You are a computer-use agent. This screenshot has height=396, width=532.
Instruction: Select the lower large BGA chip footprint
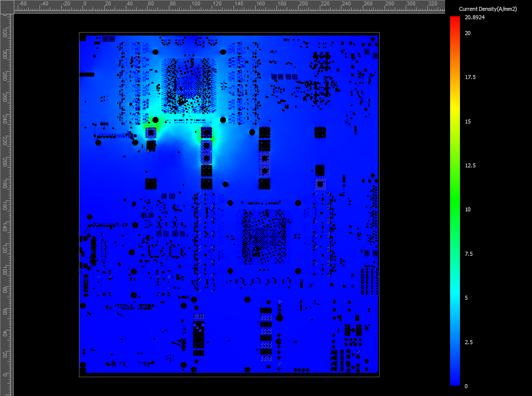(264, 237)
